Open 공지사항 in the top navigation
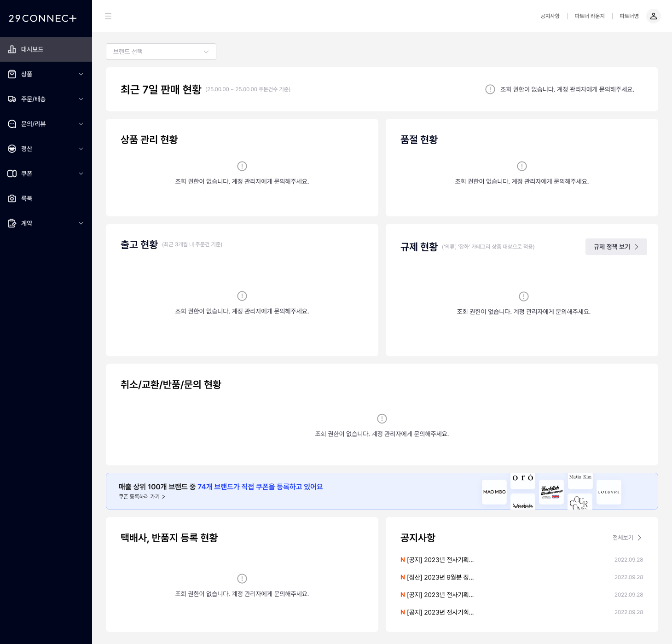The width and height of the screenshot is (672, 644). point(550,16)
